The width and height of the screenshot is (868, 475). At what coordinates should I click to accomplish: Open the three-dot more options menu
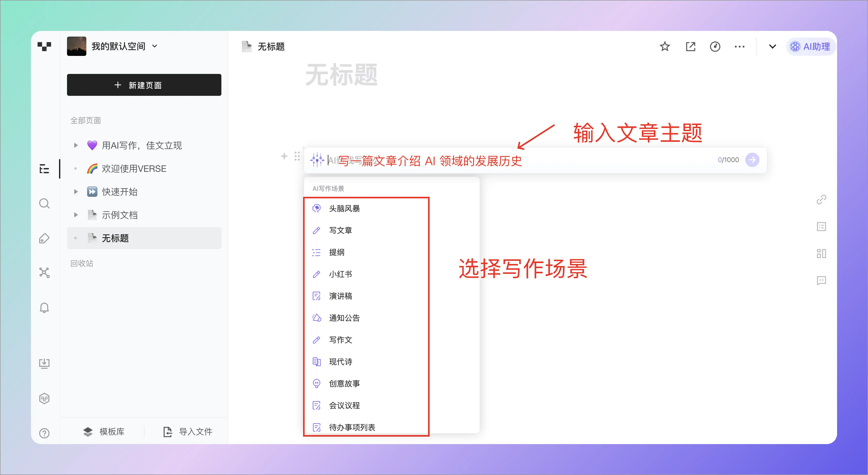(739, 46)
